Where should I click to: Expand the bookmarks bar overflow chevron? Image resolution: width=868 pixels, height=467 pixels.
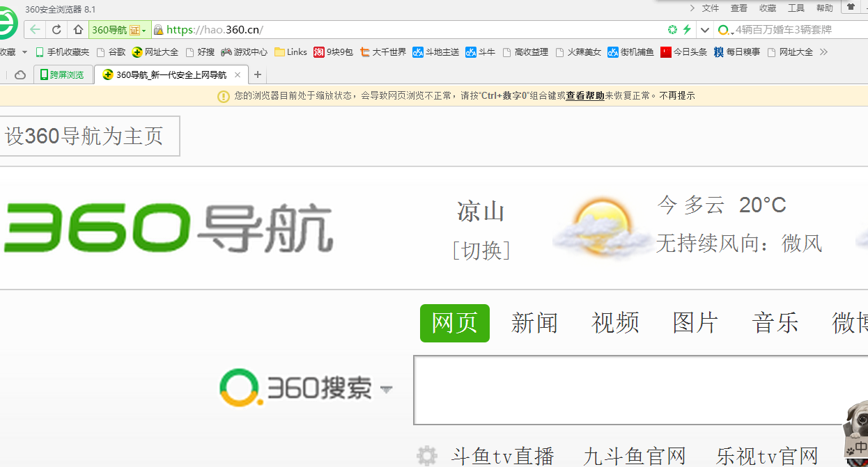(x=823, y=52)
